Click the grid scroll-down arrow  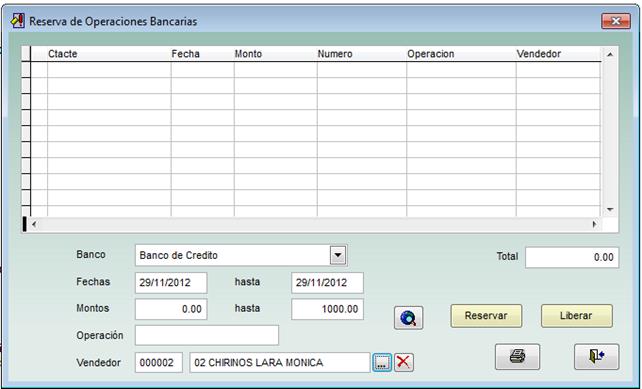610,209
